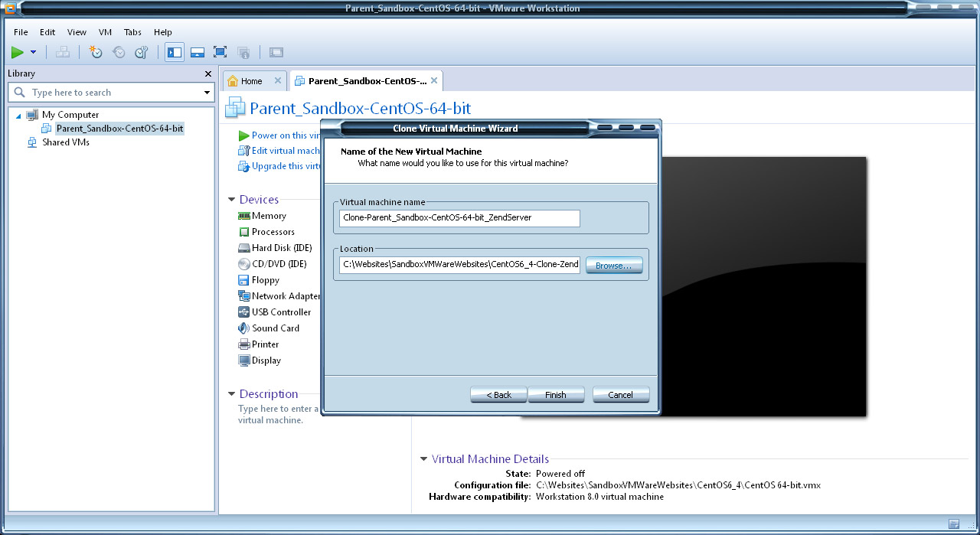The height and width of the screenshot is (535, 980).
Task: Toggle the thumbnail bar icon
Action: (x=197, y=52)
